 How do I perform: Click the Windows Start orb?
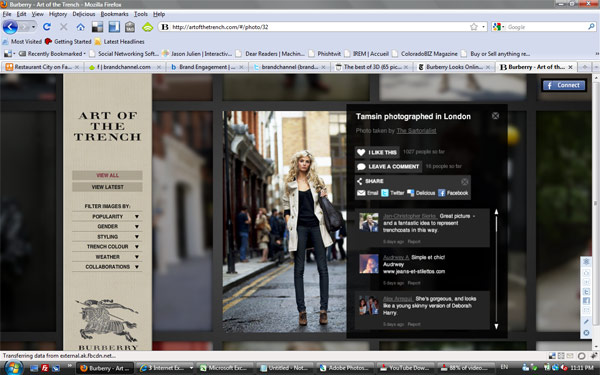tap(13, 367)
